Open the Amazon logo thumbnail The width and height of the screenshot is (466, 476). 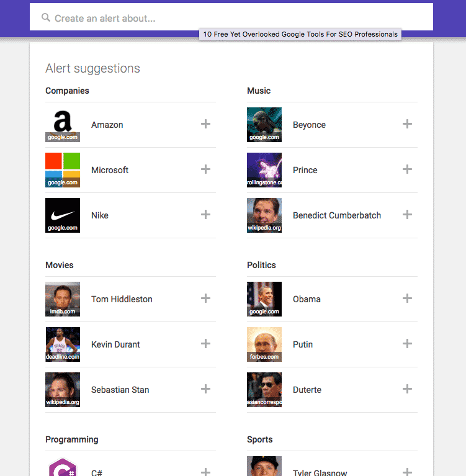(63, 125)
